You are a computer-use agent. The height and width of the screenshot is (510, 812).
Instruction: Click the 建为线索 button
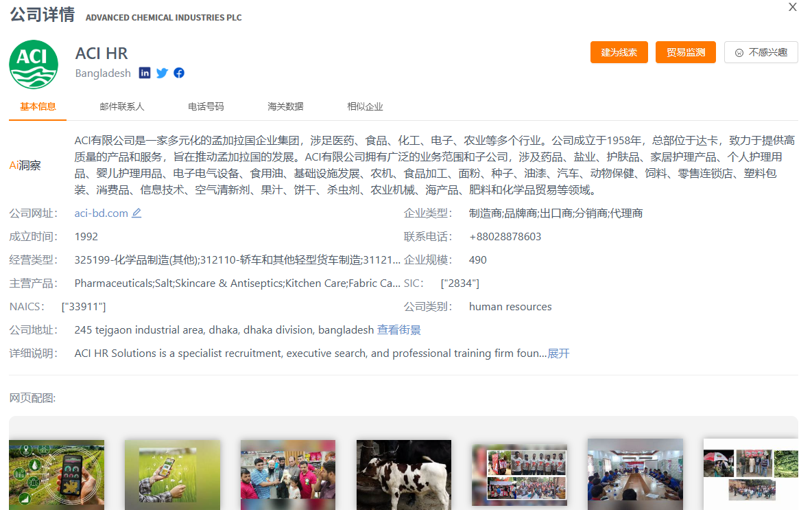[x=619, y=52]
